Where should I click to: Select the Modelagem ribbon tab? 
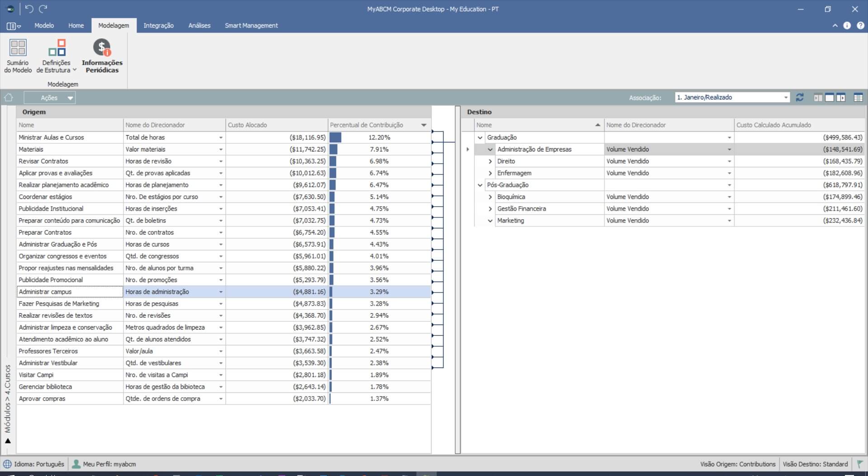[x=113, y=26]
